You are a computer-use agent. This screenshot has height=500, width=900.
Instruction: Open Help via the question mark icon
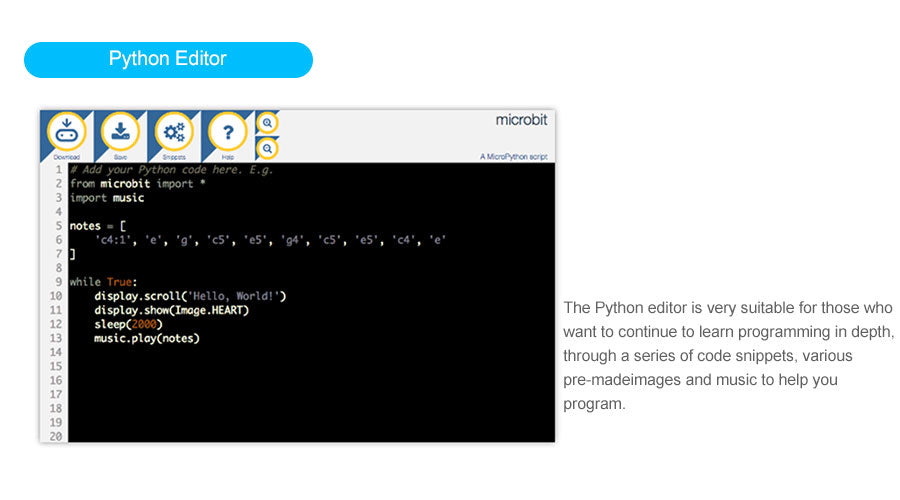227,132
